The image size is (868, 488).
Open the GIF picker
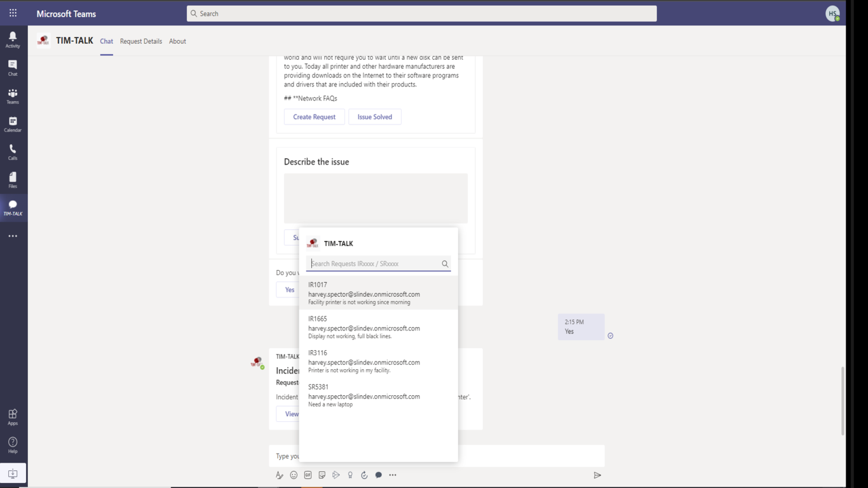308,475
